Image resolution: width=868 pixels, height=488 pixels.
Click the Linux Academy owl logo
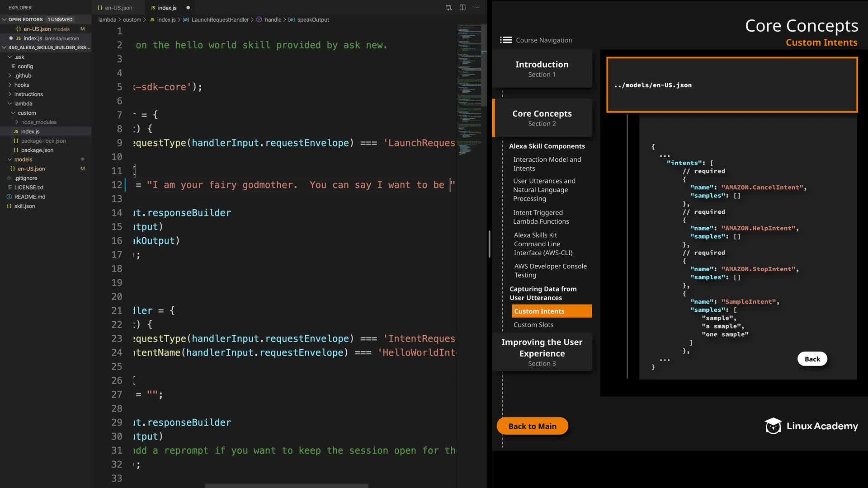[773, 426]
